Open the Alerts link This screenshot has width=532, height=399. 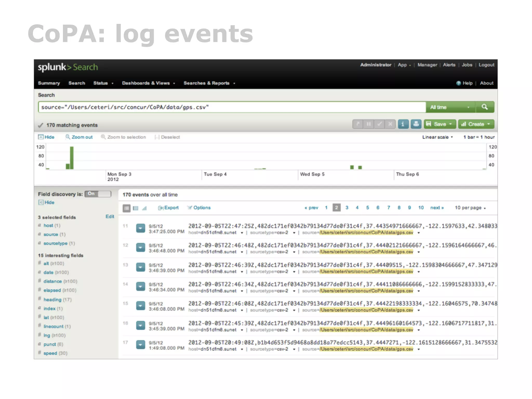[x=449, y=65]
